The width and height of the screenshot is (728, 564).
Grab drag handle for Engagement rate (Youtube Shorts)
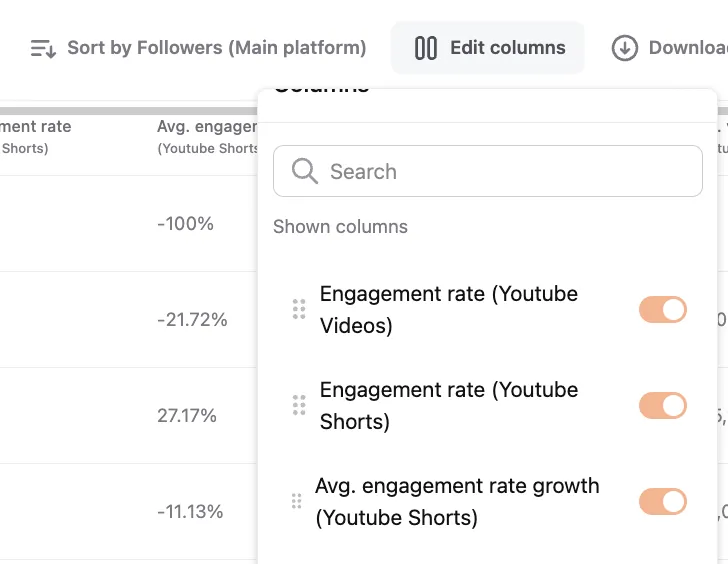(299, 405)
